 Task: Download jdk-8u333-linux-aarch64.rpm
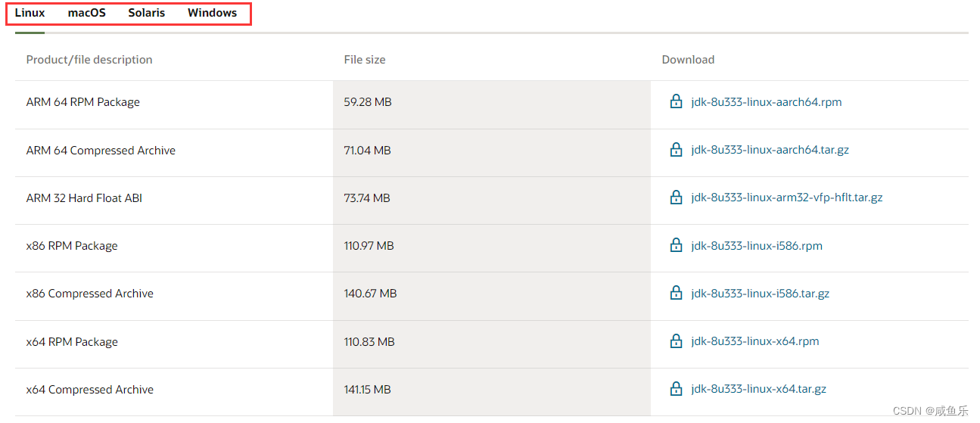tap(767, 101)
